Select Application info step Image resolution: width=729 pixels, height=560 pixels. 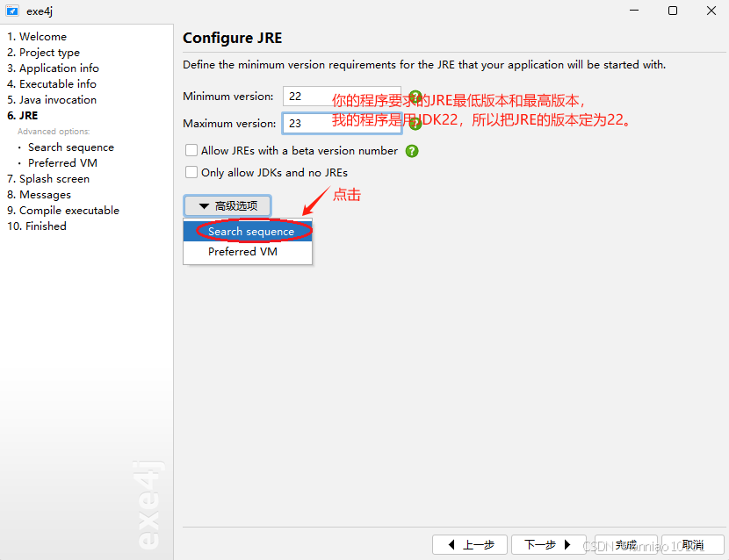(53, 68)
